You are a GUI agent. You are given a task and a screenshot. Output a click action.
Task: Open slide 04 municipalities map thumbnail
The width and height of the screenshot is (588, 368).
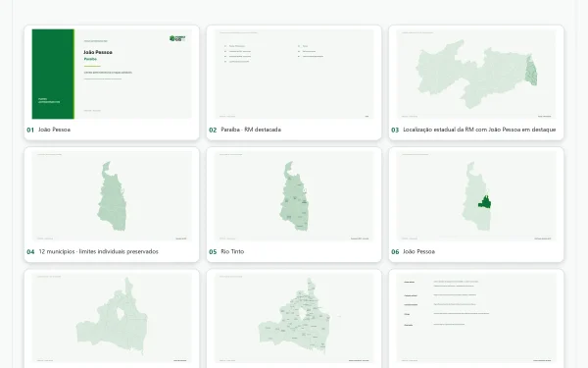coord(112,196)
